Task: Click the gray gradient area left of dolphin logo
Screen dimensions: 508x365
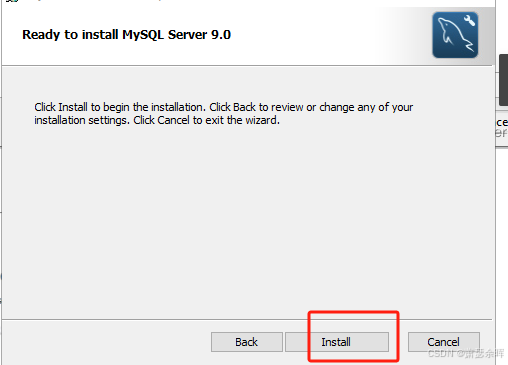Action: (405, 35)
